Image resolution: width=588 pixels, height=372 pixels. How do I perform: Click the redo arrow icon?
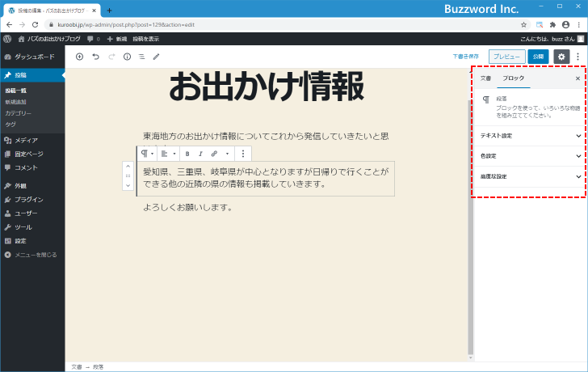click(111, 57)
